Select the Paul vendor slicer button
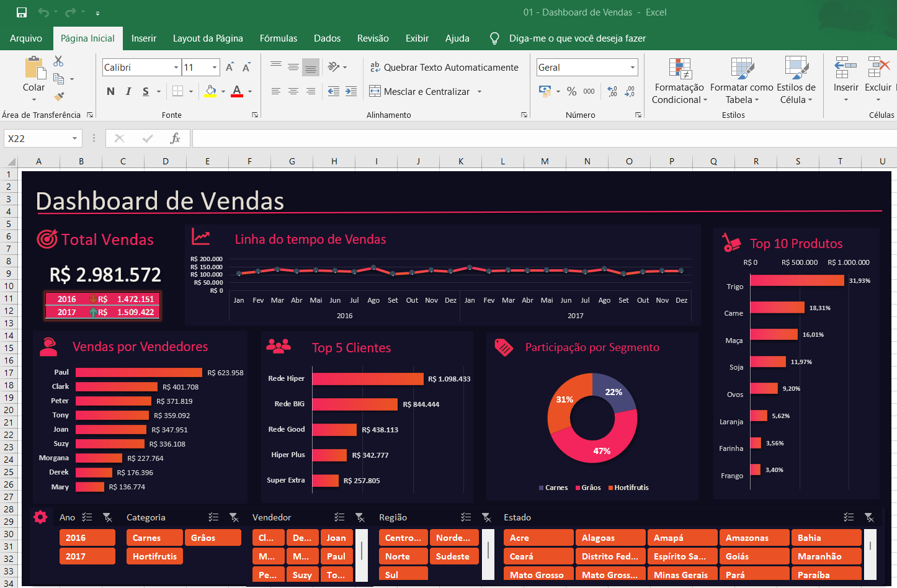Screen dimensions: 897x588 pyautogui.click(x=337, y=556)
